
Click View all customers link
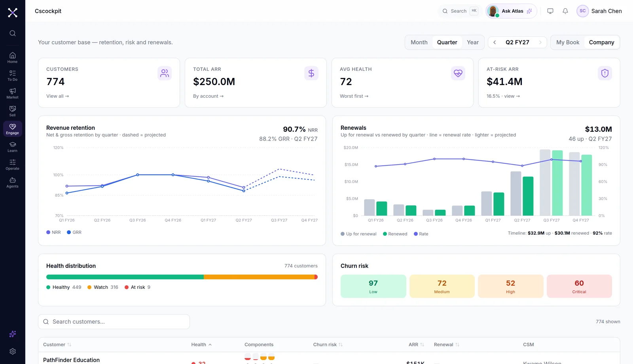[x=58, y=96]
